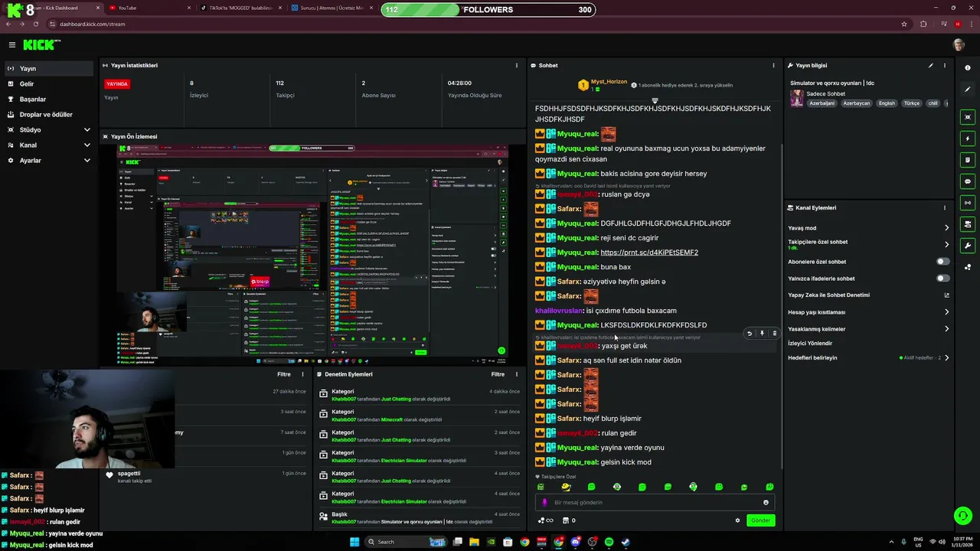Open the Yayın bilgisi panel options menu

tap(945, 65)
